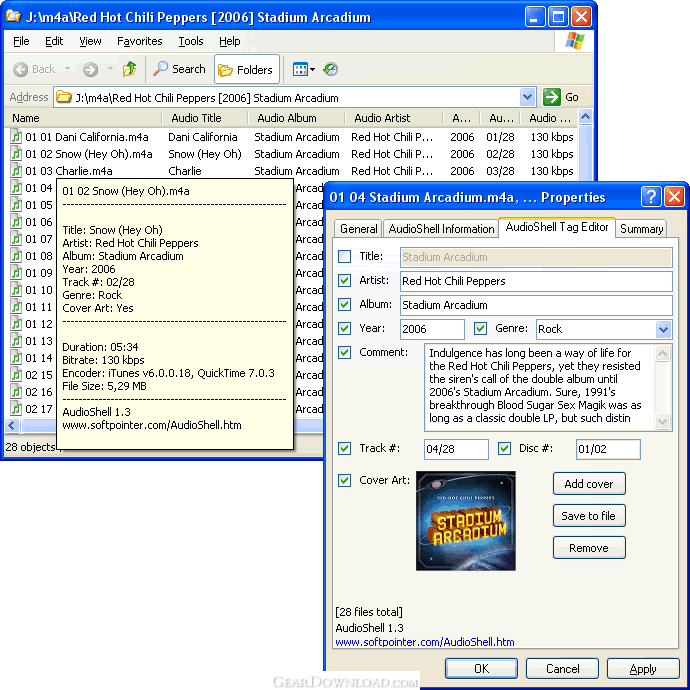This screenshot has height=690, width=690.
Task: Open the Genre dropdown showing Rock
Action: pos(663,329)
